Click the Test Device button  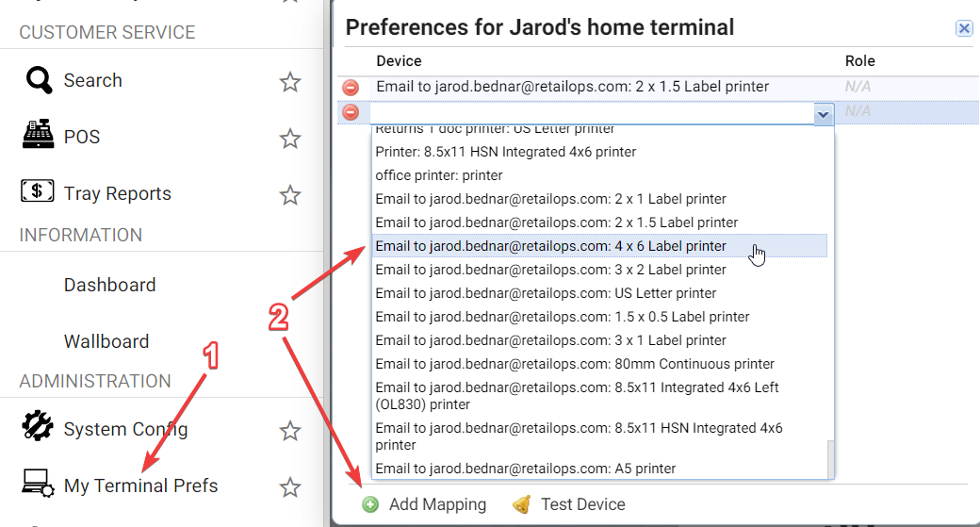click(x=570, y=504)
